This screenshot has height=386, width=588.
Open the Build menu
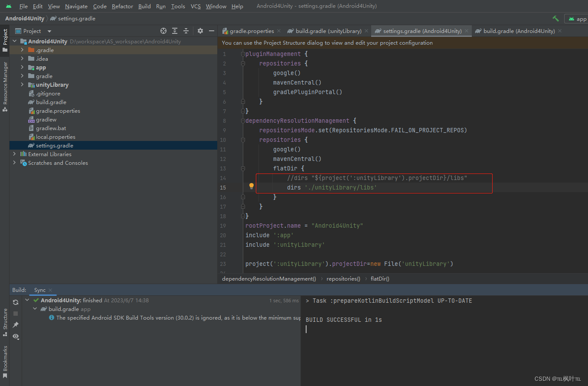144,6
